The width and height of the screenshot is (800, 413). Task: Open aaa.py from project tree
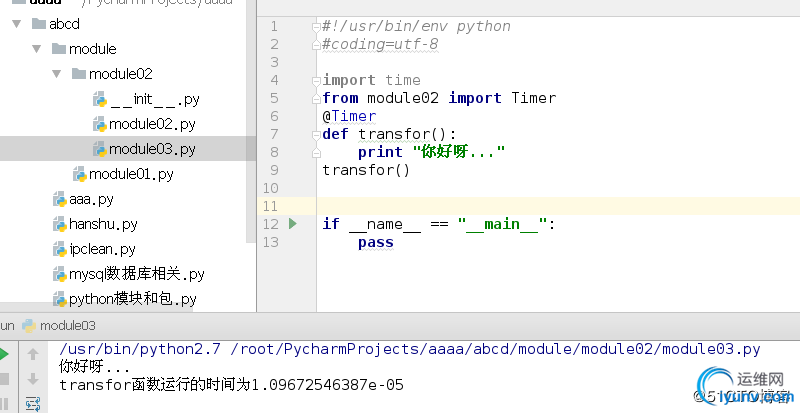(83, 199)
